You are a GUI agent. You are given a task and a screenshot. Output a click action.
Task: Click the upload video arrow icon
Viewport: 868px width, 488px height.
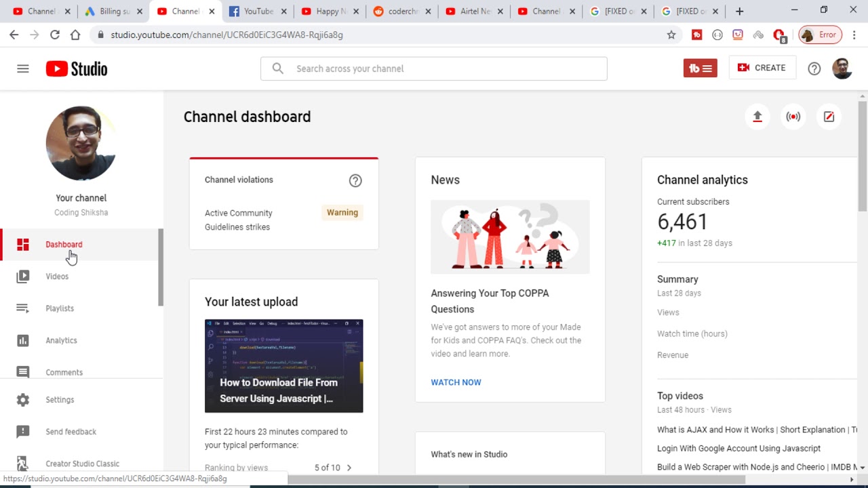click(x=757, y=117)
